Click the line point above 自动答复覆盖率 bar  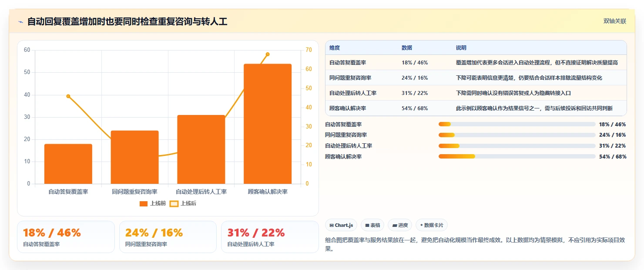(x=68, y=96)
